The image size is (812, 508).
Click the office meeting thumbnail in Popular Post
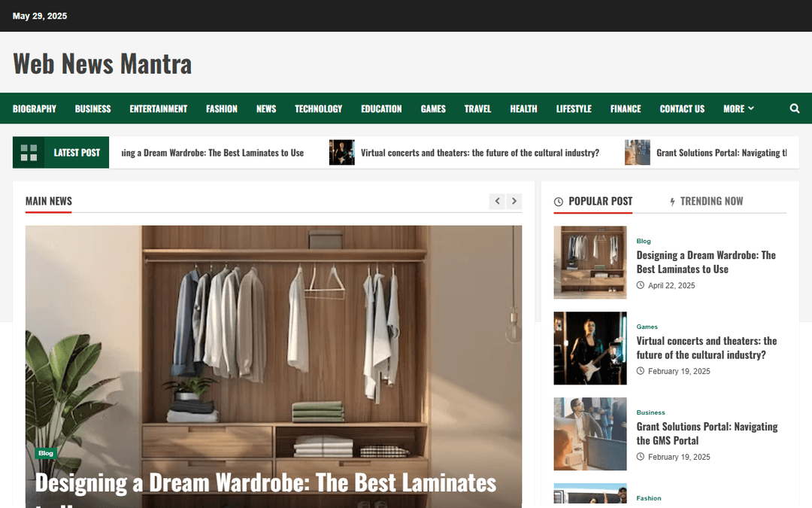[x=590, y=434]
